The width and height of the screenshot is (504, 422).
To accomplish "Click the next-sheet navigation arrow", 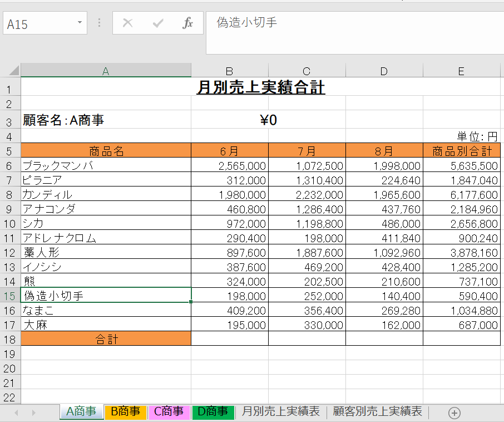I will [33, 413].
